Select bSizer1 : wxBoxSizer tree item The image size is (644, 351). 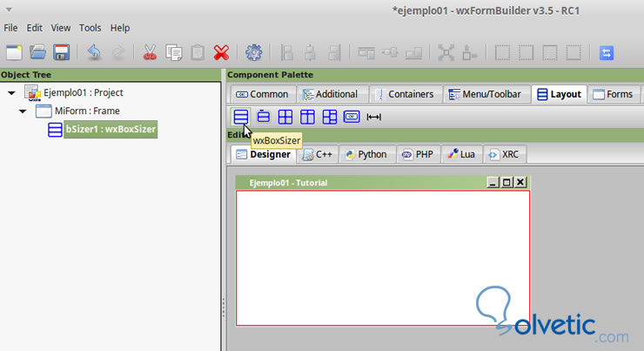pos(111,129)
